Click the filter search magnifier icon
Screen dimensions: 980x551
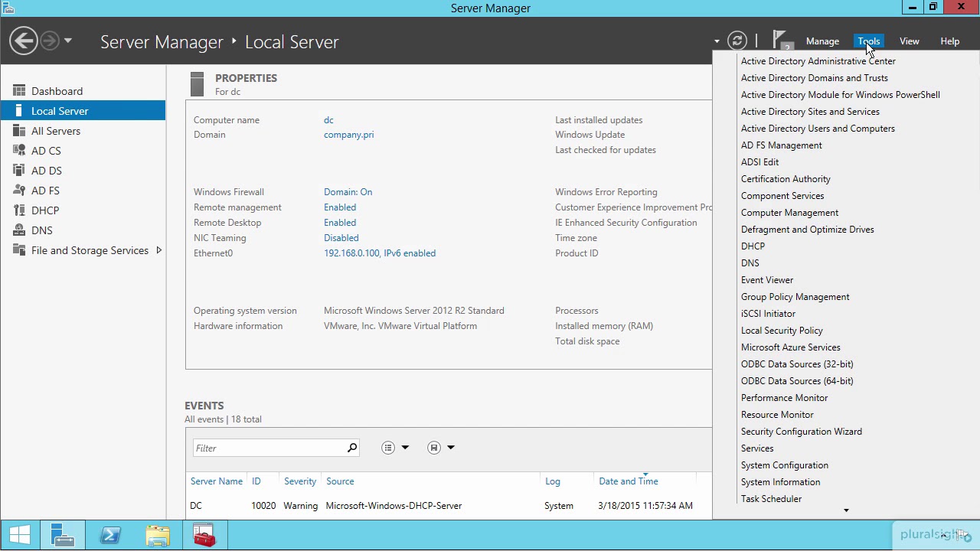[x=352, y=448]
